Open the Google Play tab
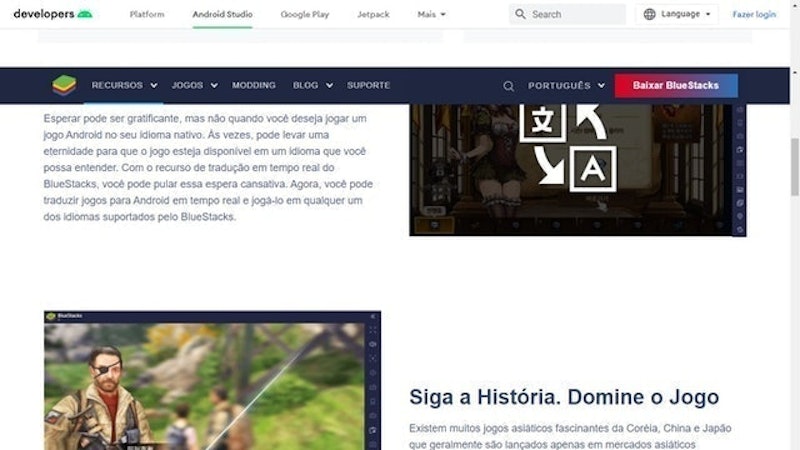Image resolution: width=800 pixels, height=450 pixels. point(305,14)
